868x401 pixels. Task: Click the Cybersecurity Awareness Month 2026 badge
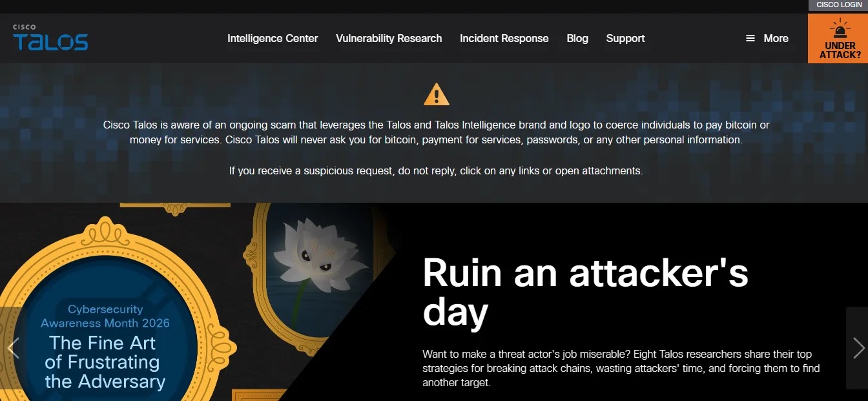[105, 316]
